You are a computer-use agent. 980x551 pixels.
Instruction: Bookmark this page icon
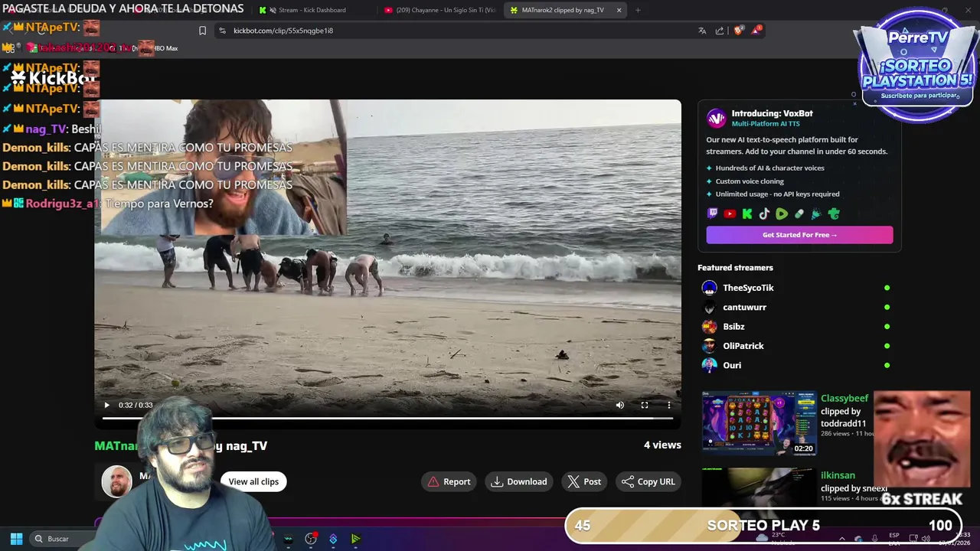coord(202,31)
